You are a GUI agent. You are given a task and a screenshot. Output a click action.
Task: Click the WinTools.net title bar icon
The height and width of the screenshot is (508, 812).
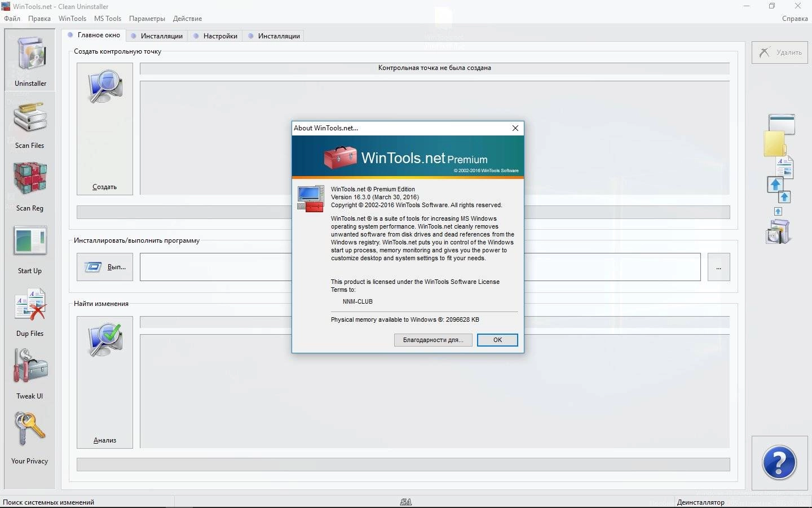[x=6, y=6]
